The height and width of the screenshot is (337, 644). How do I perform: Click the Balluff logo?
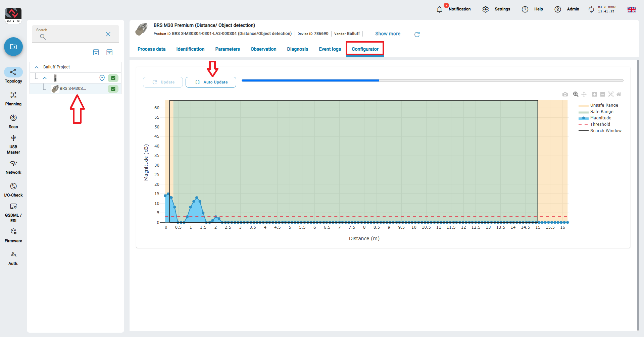point(13,15)
